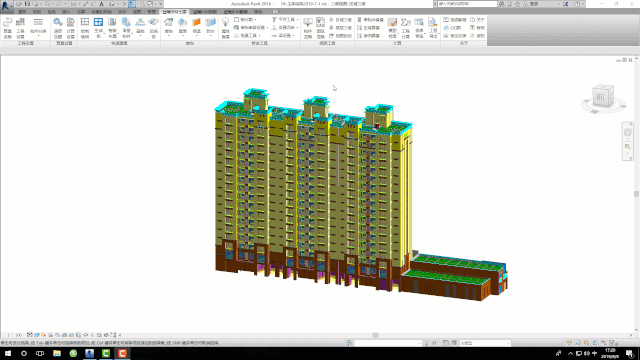
Task: Toggle Thin Lines in the quick access toolbar
Action: pyautogui.click(x=132, y=4)
